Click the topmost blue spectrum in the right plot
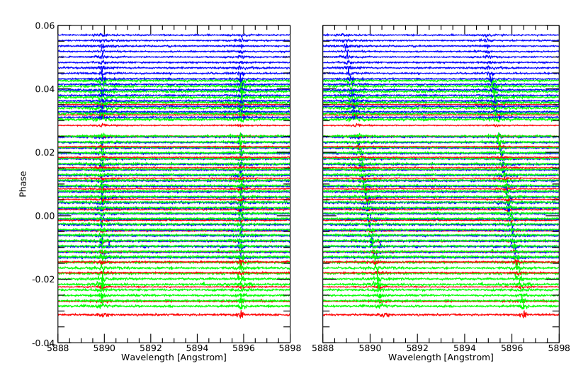 click(x=441, y=35)
